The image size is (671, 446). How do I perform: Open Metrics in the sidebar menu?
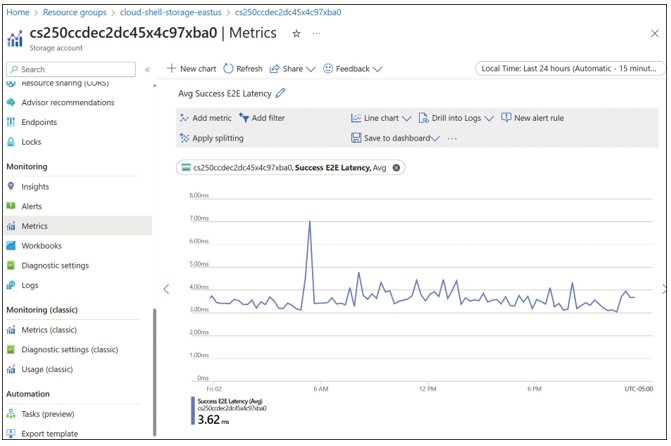click(78, 226)
